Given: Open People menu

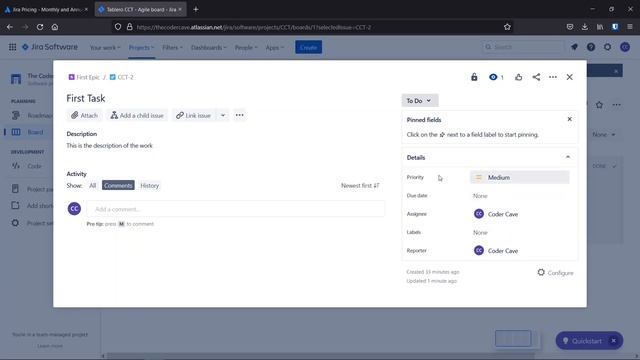Looking at the screenshot, I should (x=246, y=48).
